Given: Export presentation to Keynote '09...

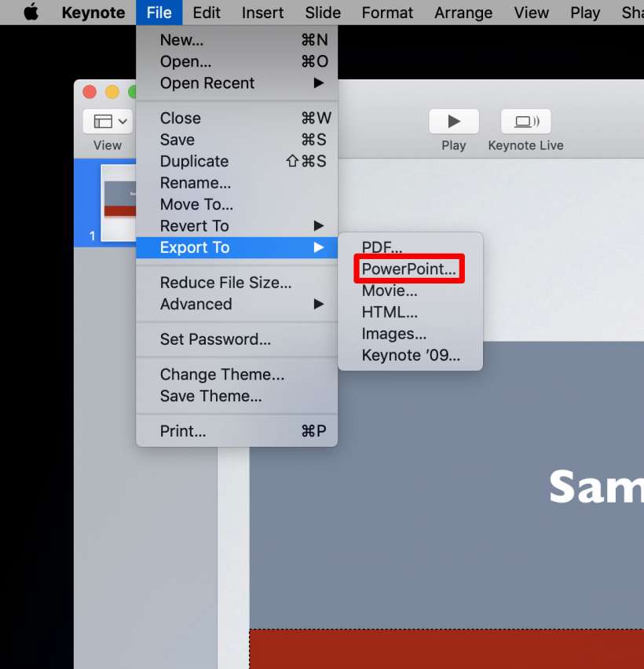Looking at the screenshot, I should 410,355.
